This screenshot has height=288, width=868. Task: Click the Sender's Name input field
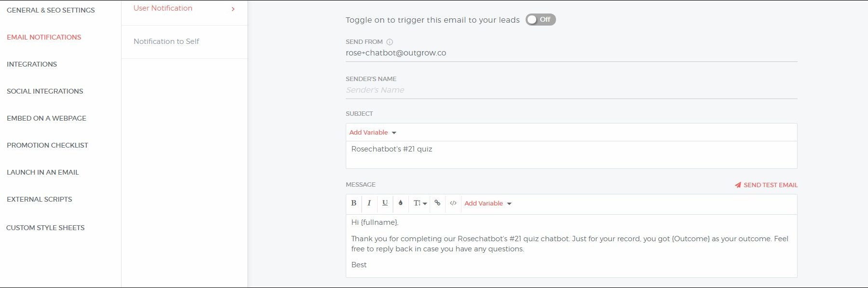pyautogui.click(x=571, y=90)
